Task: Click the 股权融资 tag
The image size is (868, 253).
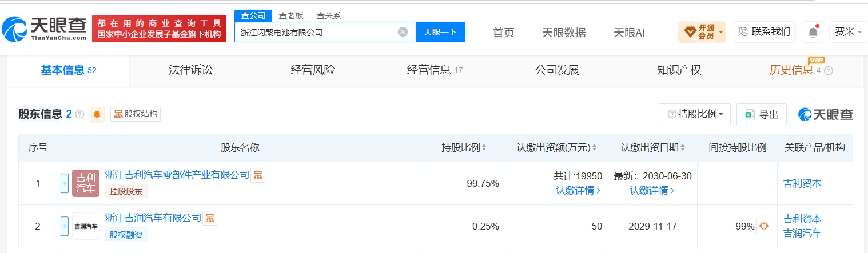Action: click(126, 234)
